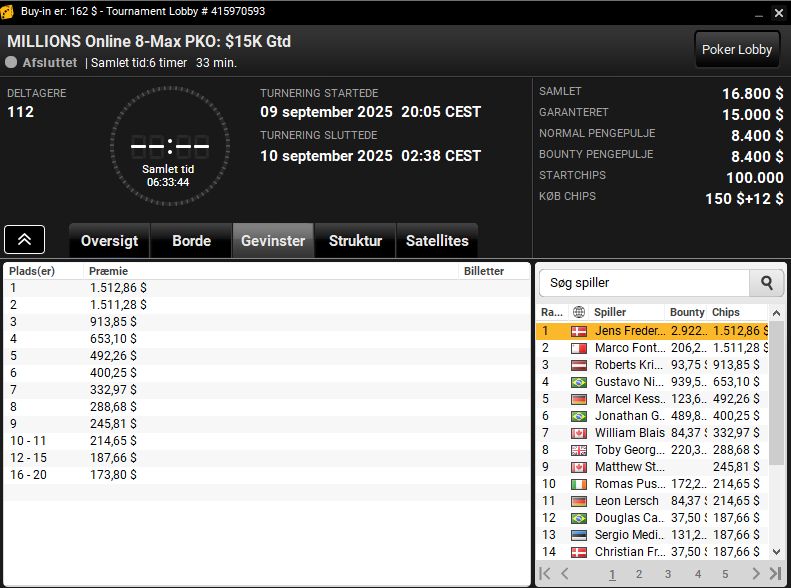The height and width of the screenshot is (588, 791).
Task: Click the Poker Lobby button
Action: pyautogui.click(x=737, y=49)
